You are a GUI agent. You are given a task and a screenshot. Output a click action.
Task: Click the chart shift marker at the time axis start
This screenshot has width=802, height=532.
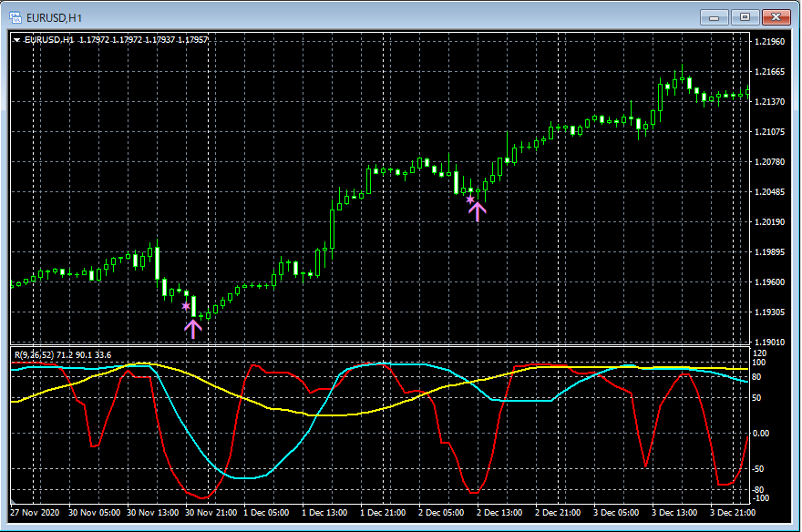tap(14, 502)
